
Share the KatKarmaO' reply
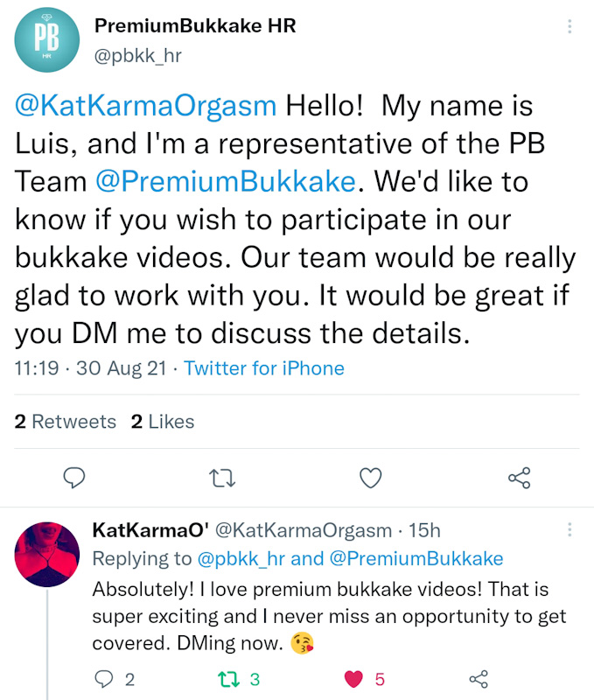point(478,678)
